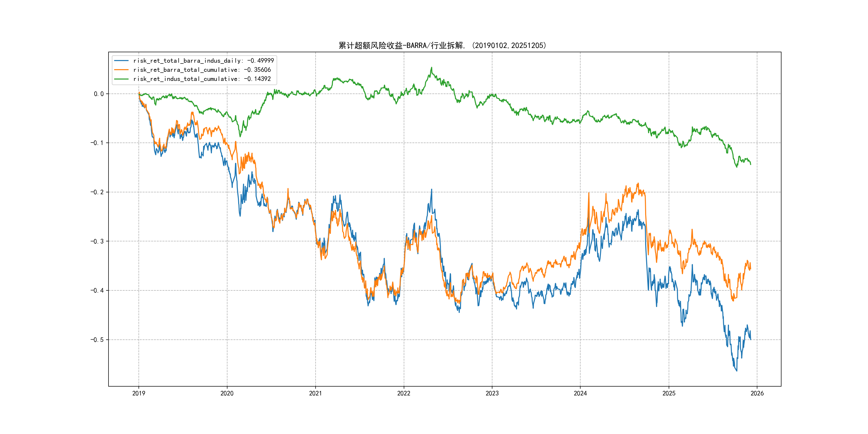Click the -0.3 y-axis tick label
Viewport: 868px width, 434px height.
click(x=97, y=241)
